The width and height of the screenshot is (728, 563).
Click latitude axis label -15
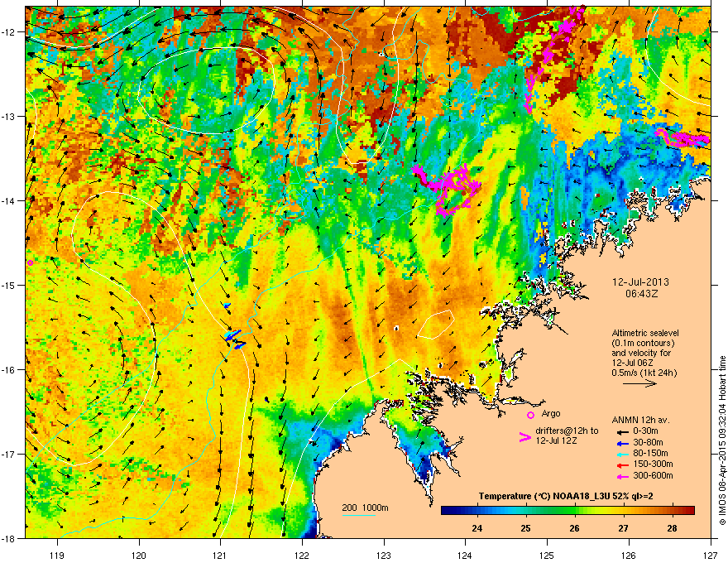click(9, 285)
